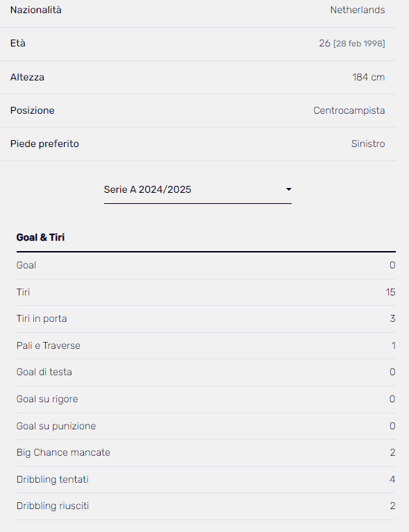Viewport: 409px width, 532px height.
Task: Open the Serie A 2024/2025 season dropdown
Action: 198,189
